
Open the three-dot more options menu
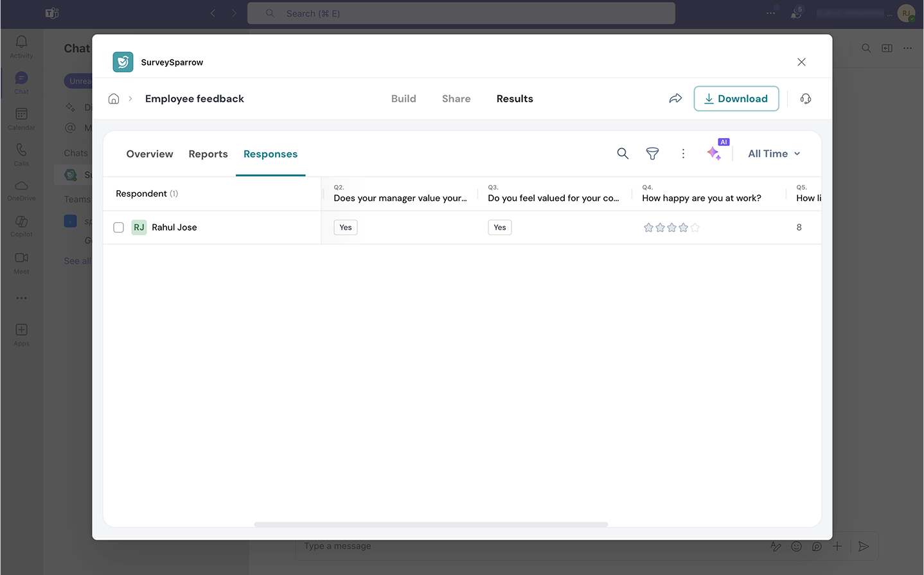point(683,154)
